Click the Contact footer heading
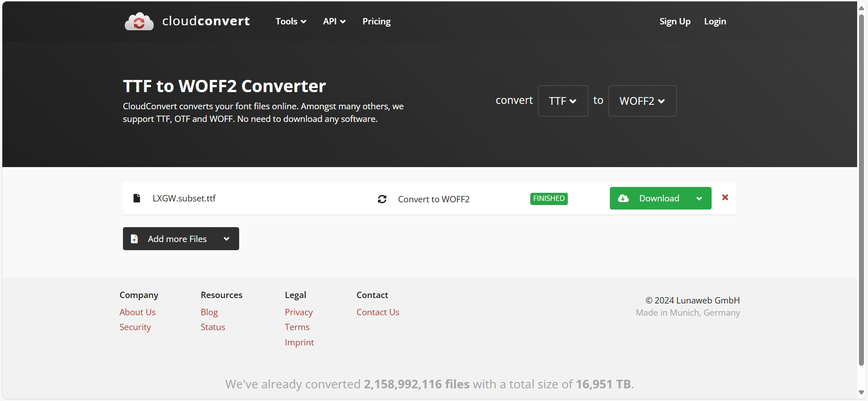 point(373,295)
